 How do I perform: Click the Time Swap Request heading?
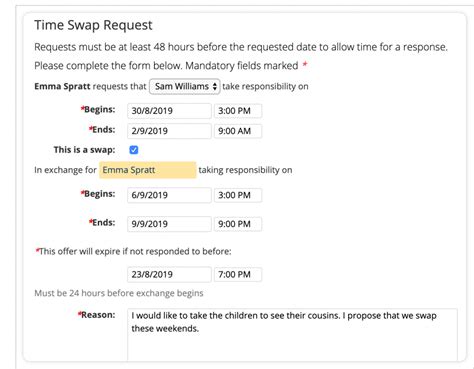93,25
